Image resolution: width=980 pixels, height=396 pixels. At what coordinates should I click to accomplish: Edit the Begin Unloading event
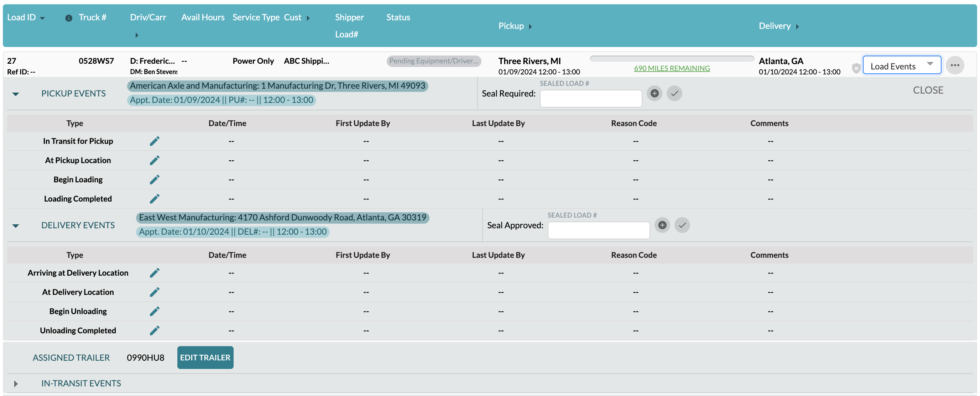[x=155, y=311]
